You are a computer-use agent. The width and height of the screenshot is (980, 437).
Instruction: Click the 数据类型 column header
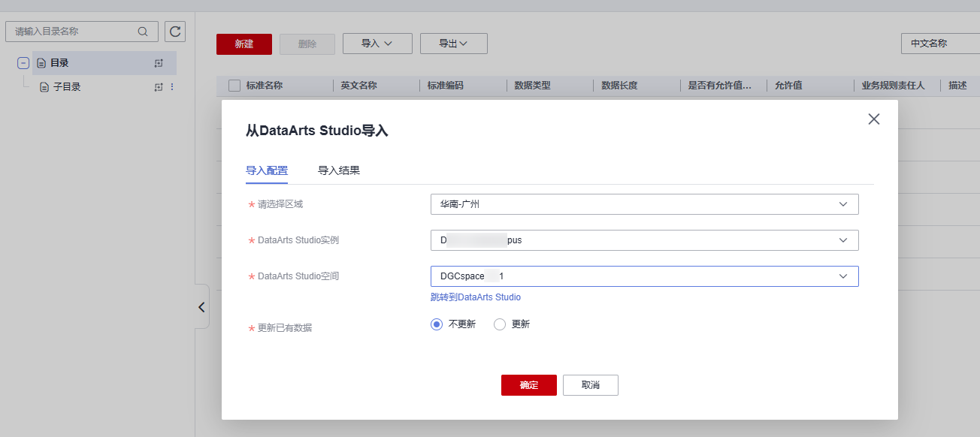coord(533,86)
